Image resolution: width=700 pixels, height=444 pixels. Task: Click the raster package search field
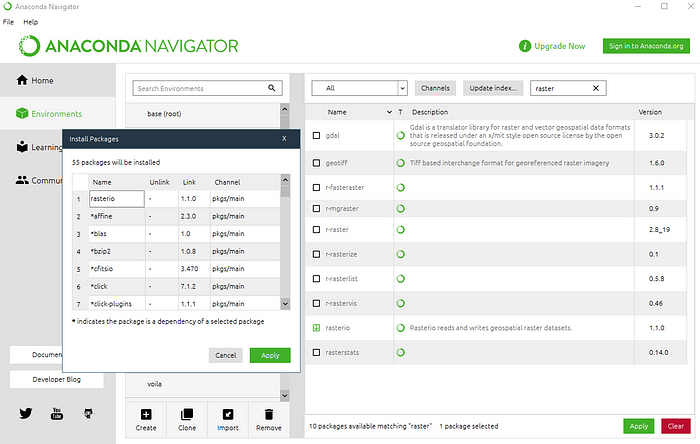(x=568, y=88)
